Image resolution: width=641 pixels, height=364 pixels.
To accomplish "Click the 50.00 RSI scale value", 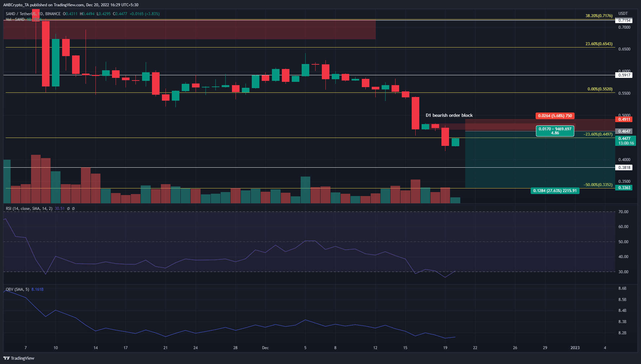I will coord(623,242).
